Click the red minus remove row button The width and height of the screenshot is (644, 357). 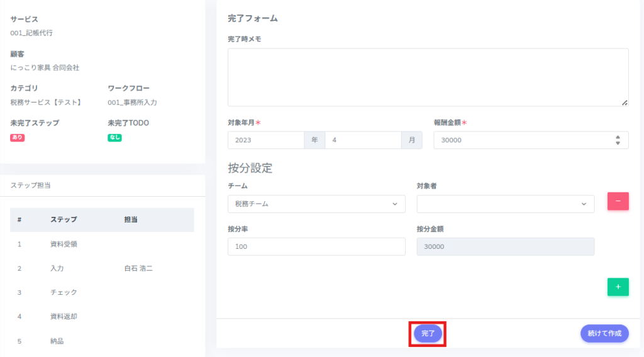point(618,201)
